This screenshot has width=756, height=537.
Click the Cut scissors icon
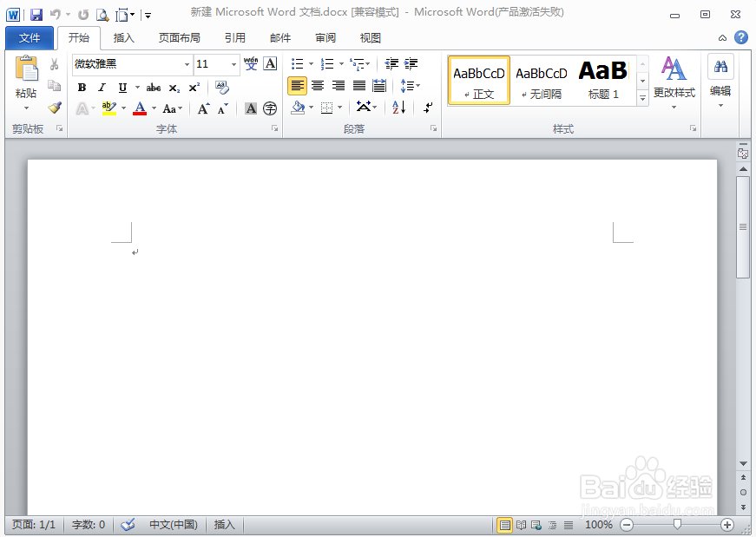click(55, 64)
